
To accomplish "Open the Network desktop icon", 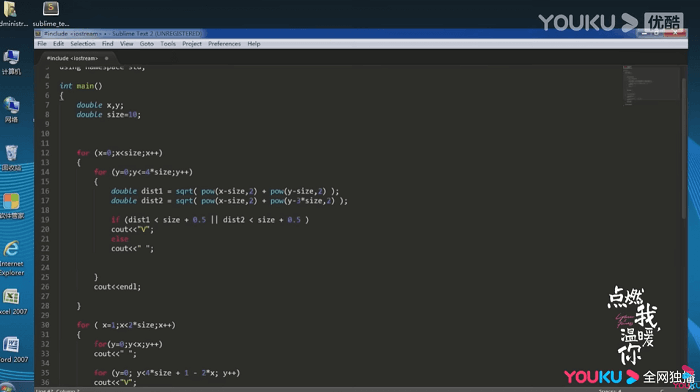I will tap(11, 110).
